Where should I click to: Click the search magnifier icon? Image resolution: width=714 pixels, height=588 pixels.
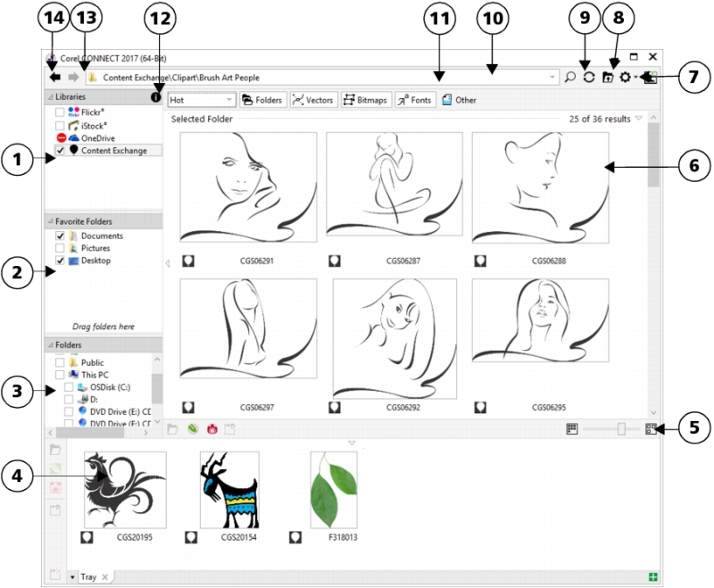tap(570, 78)
